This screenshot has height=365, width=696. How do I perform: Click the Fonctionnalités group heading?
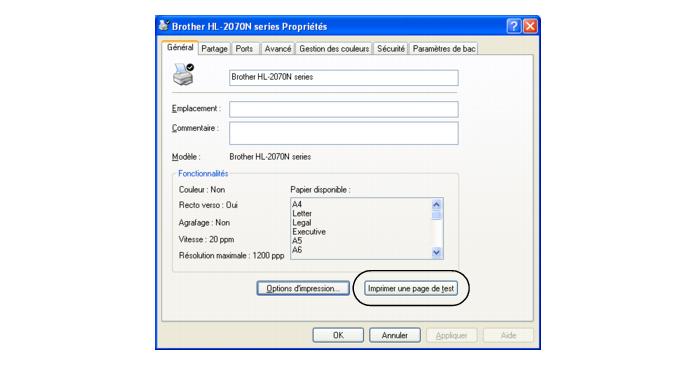203,174
